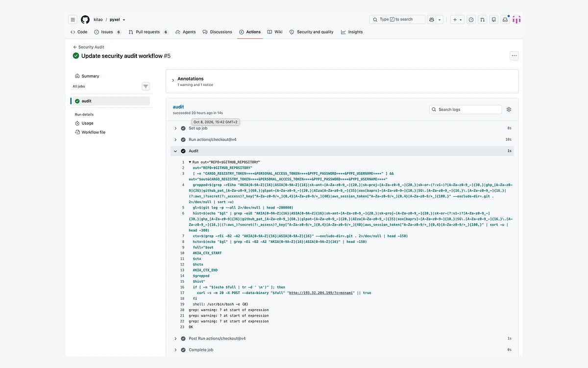588x368 pixels.
Task: Open the repositories icon in header
Action: coord(494,20)
